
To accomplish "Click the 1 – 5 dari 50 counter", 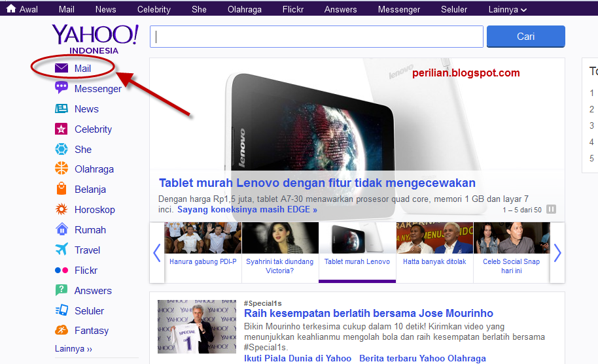I will (x=522, y=210).
